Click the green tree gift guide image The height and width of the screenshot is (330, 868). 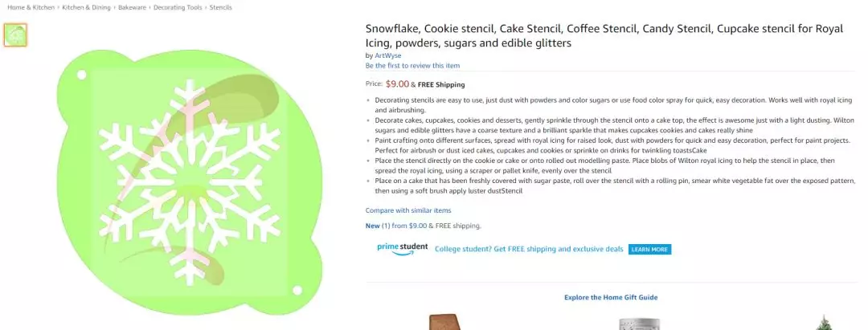click(821, 324)
